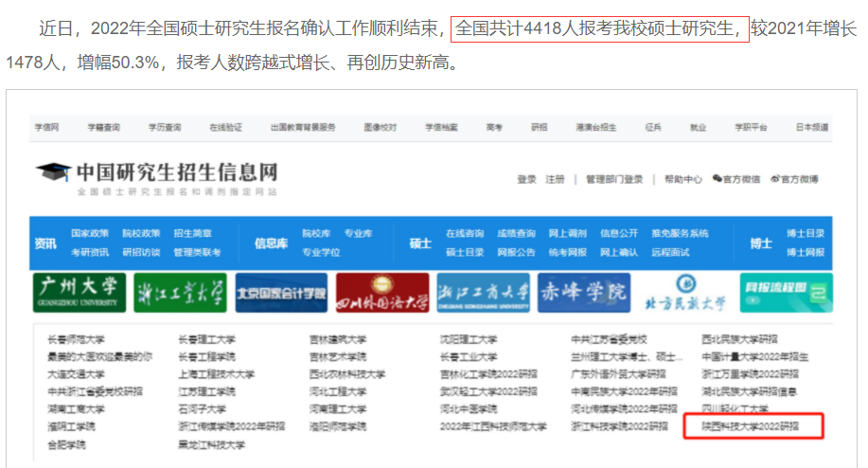The width and height of the screenshot is (868, 468).
Task: Open 硕士目录 in the blue navigation
Action: (x=465, y=253)
